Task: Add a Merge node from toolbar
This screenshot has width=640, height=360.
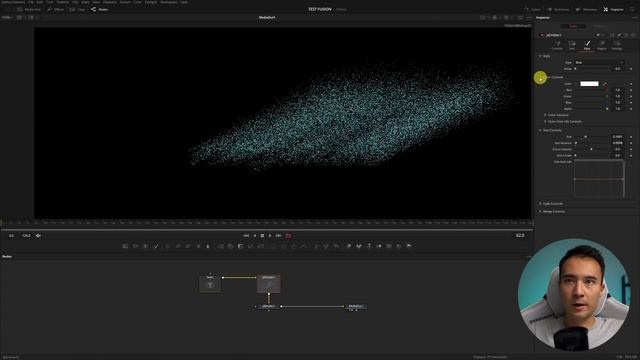Action: point(220,246)
